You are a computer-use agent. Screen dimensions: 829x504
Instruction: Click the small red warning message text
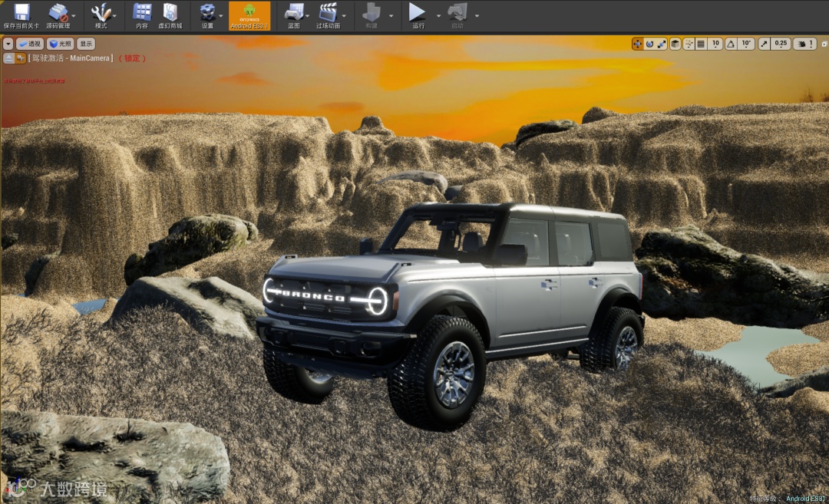tap(35, 81)
